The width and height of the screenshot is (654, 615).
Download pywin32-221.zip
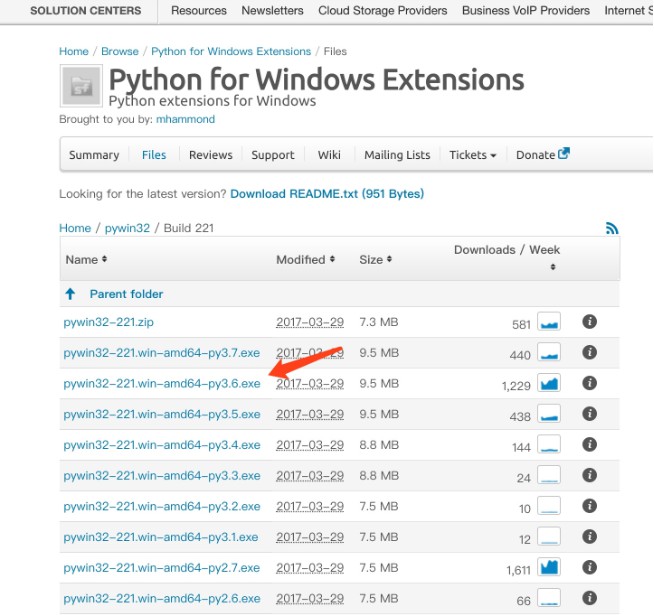pyautogui.click(x=108, y=322)
